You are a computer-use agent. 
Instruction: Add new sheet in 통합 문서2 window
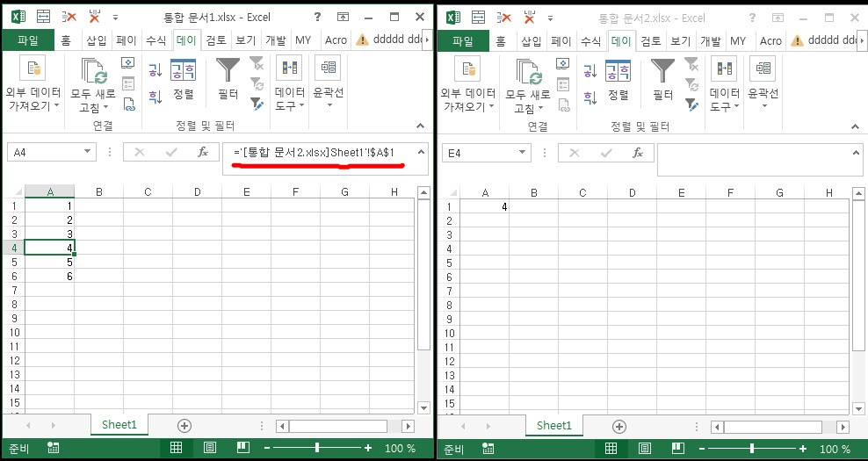tap(619, 426)
